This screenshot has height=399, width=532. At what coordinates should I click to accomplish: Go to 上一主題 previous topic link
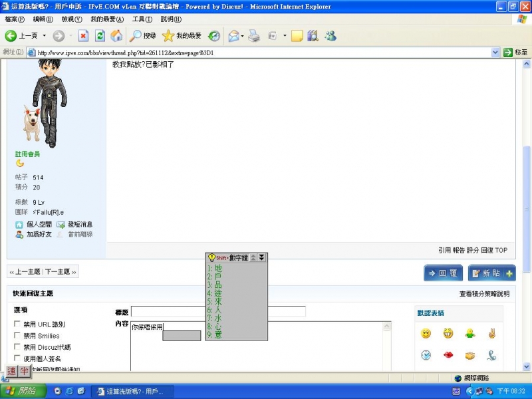pos(27,272)
